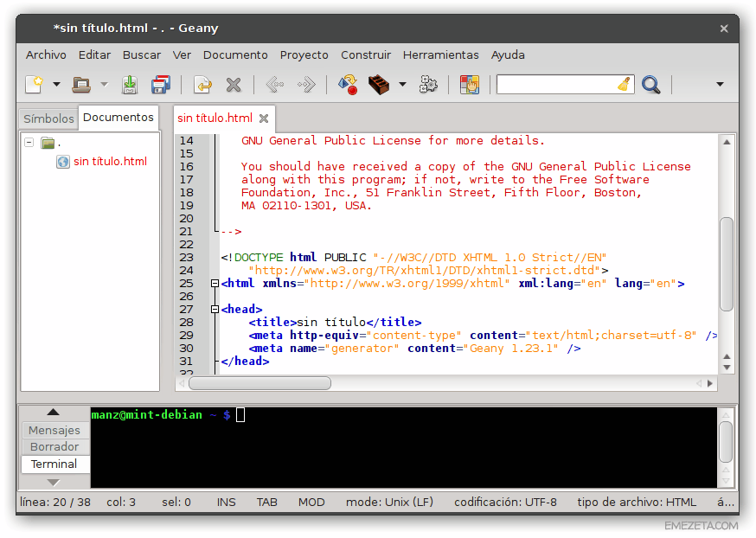This screenshot has height=538, width=756.
Task: Open the color chooser toolbar icon
Action: coord(469,85)
